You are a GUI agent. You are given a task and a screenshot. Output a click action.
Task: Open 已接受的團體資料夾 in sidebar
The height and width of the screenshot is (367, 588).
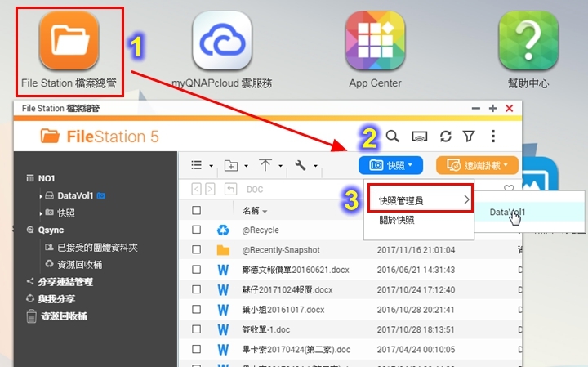(x=97, y=248)
